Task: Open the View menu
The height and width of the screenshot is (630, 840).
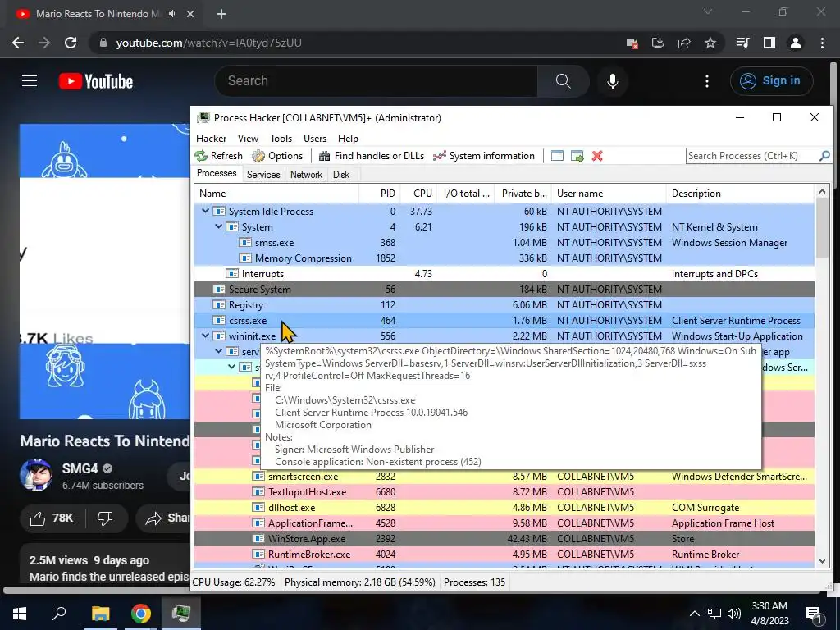Action: click(x=248, y=138)
